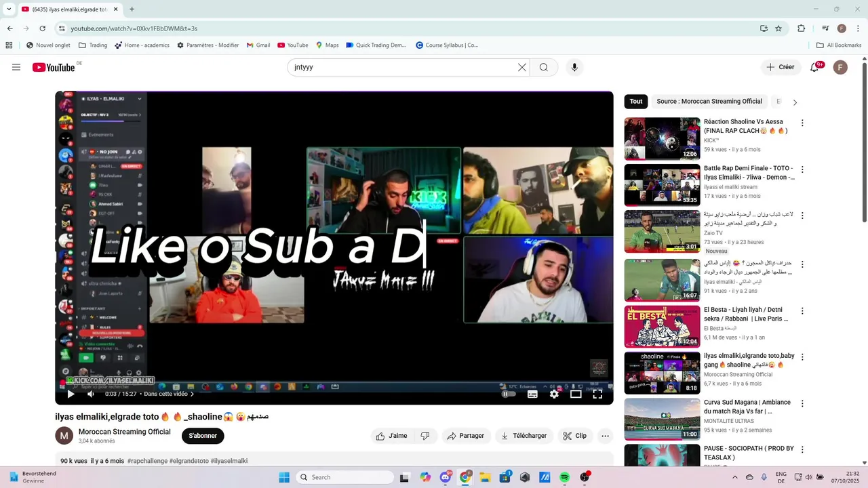
Task: Open more actions ellipsis below video
Action: pyautogui.click(x=606, y=436)
